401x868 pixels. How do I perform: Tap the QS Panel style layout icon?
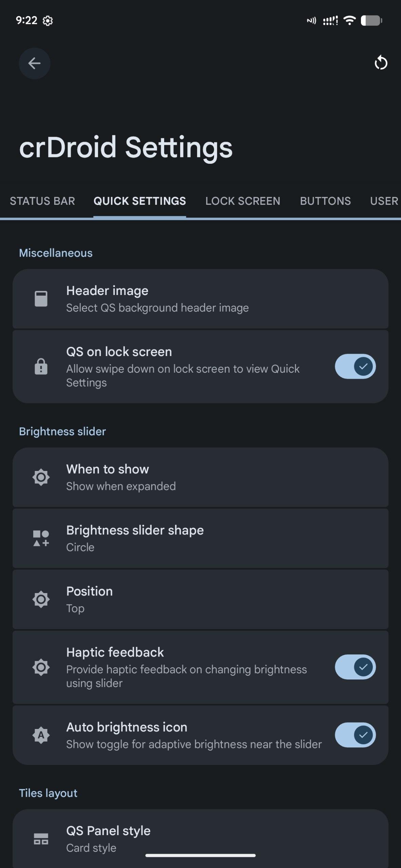[x=41, y=839]
